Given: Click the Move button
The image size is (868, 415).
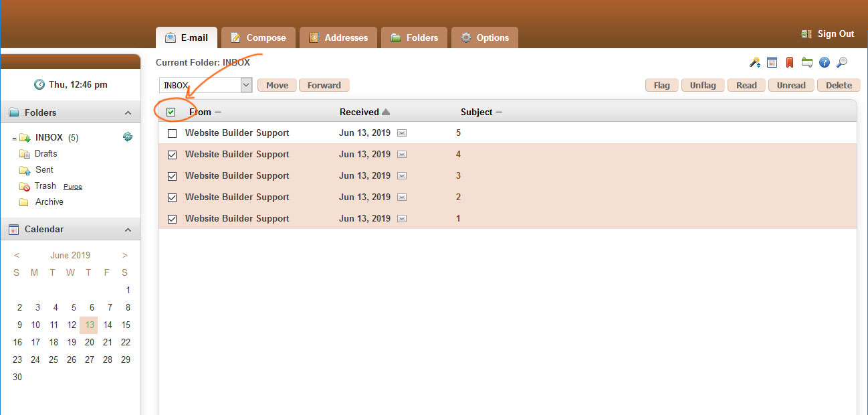Looking at the screenshot, I should point(277,85).
